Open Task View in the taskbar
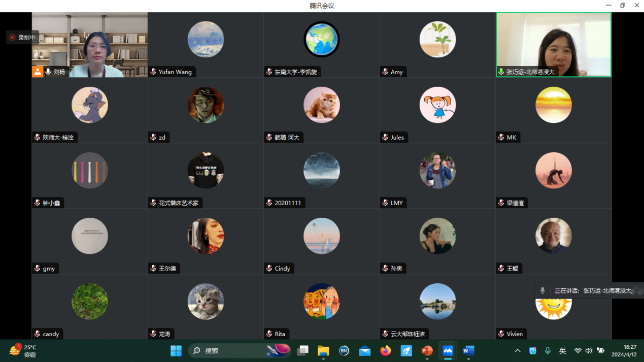Screen dimensions: 644x362 coord(303,351)
